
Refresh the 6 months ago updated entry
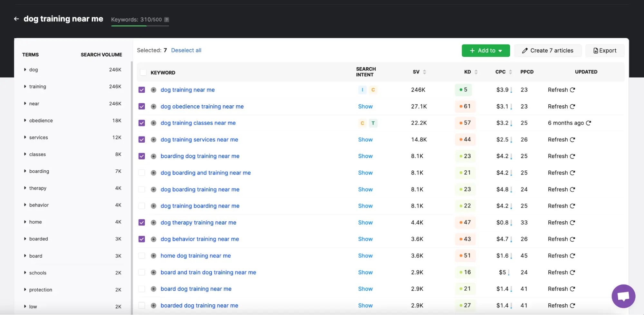pos(588,123)
